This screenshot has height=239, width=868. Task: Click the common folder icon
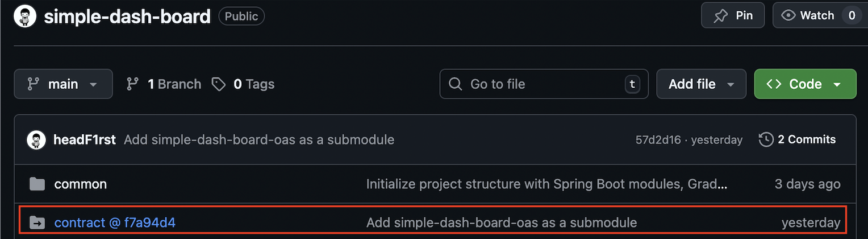(x=37, y=184)
